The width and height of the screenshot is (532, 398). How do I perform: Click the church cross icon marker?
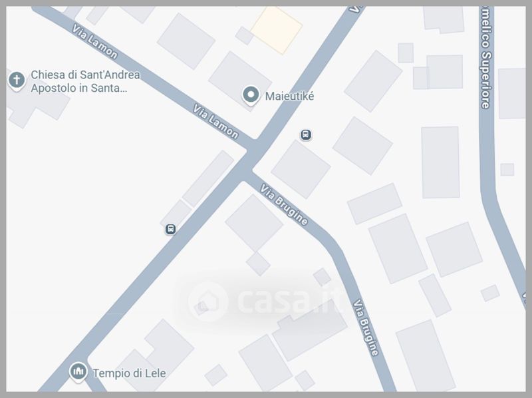16,81
